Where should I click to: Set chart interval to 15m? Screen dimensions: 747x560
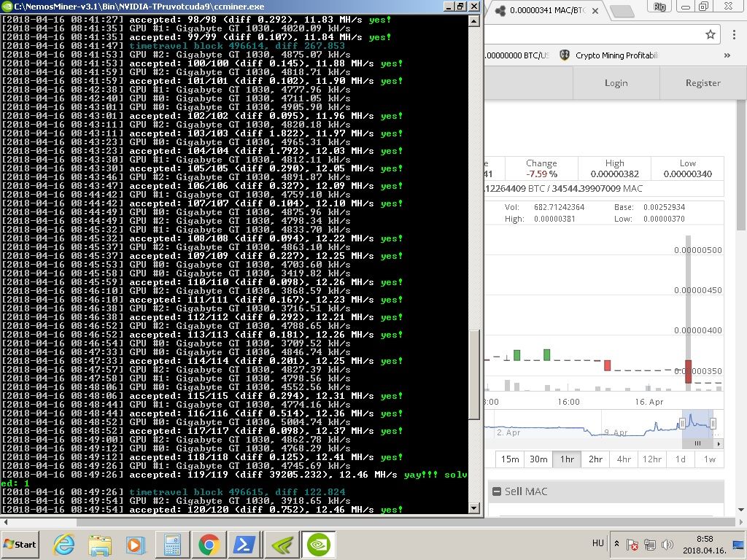click(510, 459)
